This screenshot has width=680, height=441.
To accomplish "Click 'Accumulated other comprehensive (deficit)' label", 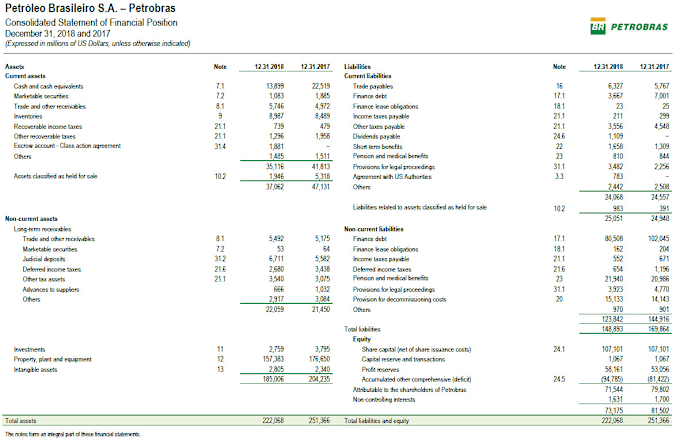I will 416,379.
